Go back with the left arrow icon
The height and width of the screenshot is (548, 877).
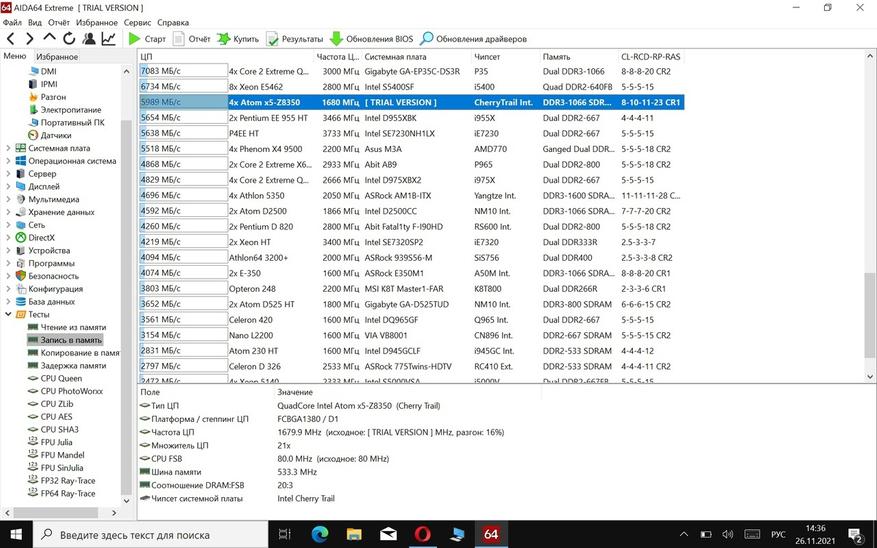pyautogui.click(x=11, y=39)
